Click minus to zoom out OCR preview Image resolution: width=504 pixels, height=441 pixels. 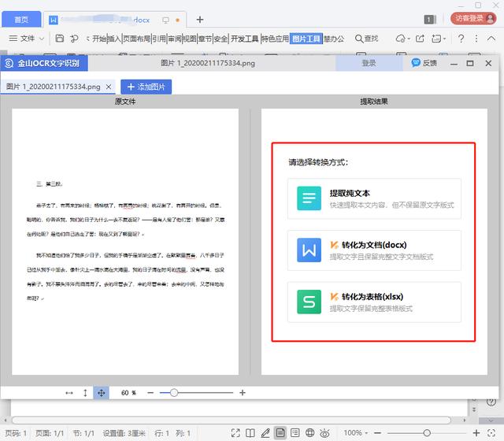[150, 393]
